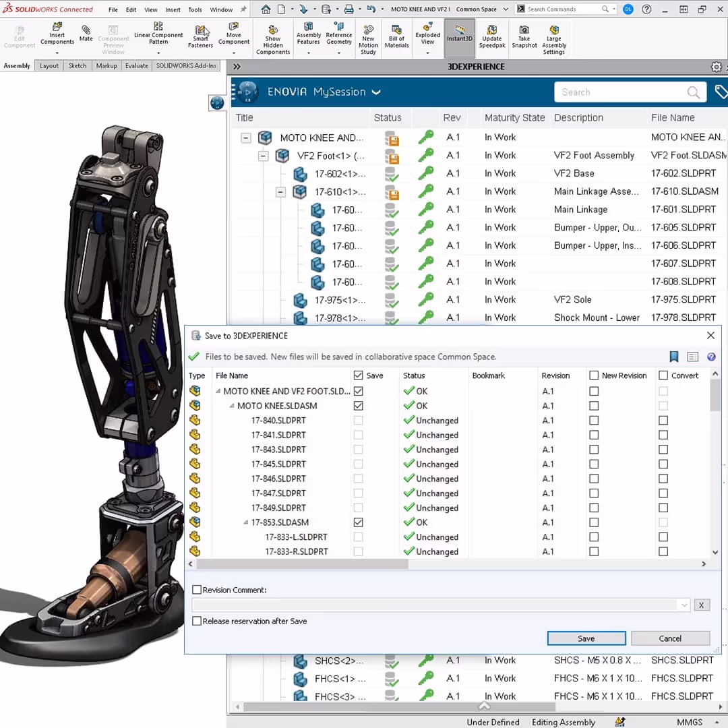Click the Cancel button in dialog
Screen dimensions: 728x728
(670, 638)
